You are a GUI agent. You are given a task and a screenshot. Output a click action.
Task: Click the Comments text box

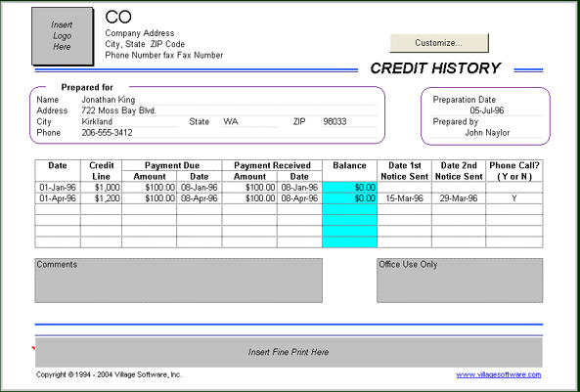tap(179, 281)
